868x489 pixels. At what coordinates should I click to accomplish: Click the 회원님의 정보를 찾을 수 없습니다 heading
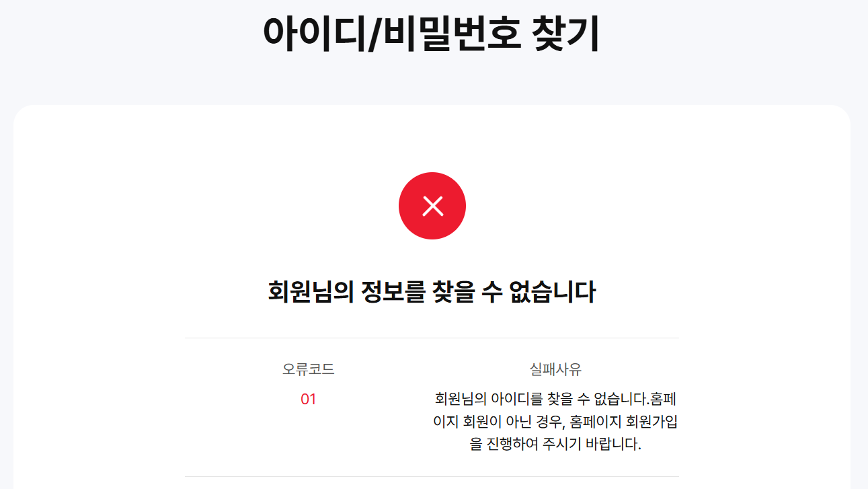tap(432, 293)
